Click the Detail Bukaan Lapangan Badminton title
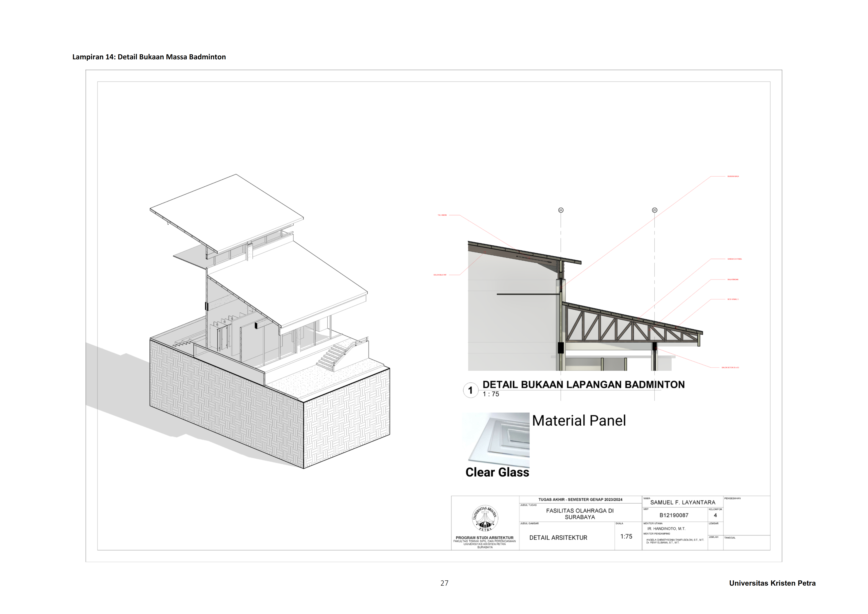 (583, 384)
